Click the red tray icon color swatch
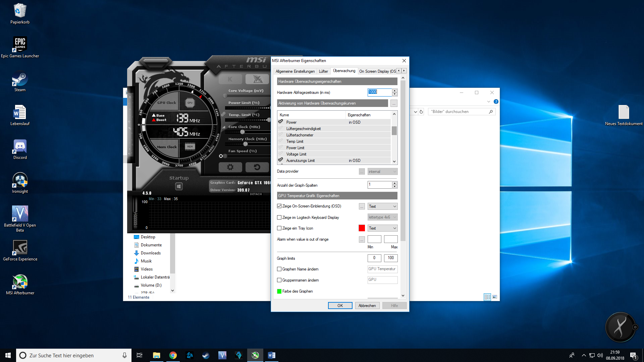The height and width of the screenshot is (362, 644). pyautogui.click(x=362, y=228)
